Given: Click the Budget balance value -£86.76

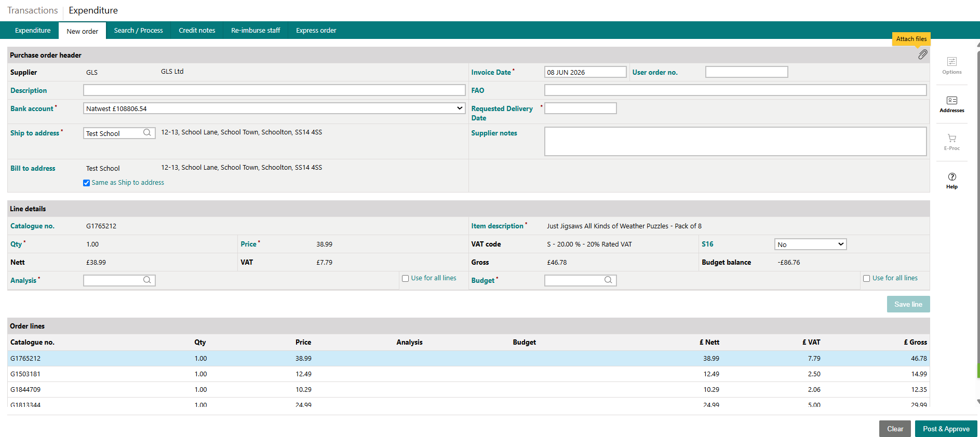Looking at the screenshot, I should 788,263.
